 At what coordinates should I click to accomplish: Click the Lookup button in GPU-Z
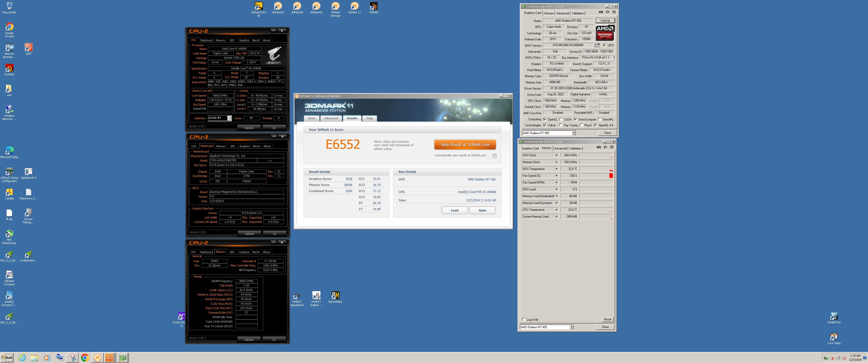(x=605, y=20)
